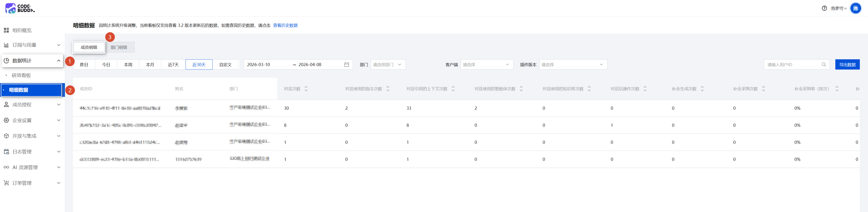Sort by 补全生成次数 column sort icon
This screenshot has height=212, width=868.
click(702, 89)
